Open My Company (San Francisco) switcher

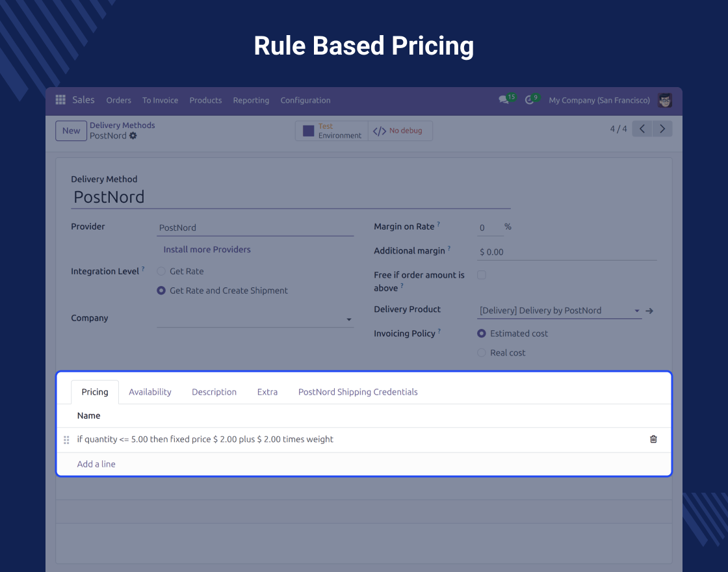point(599,100)
